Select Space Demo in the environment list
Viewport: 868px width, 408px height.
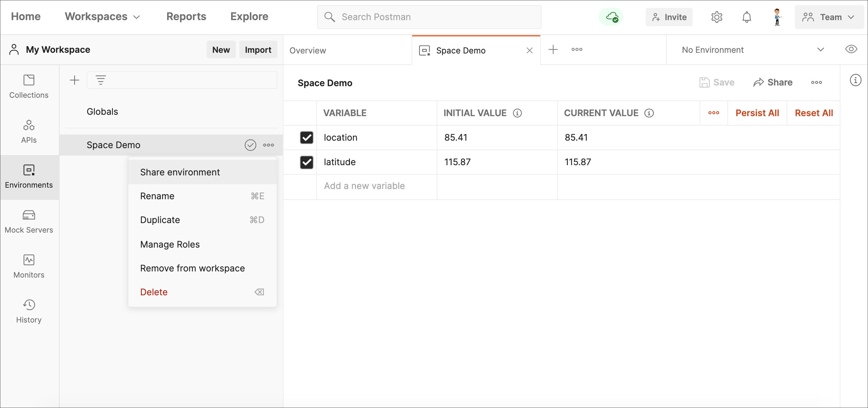point(171,145)
